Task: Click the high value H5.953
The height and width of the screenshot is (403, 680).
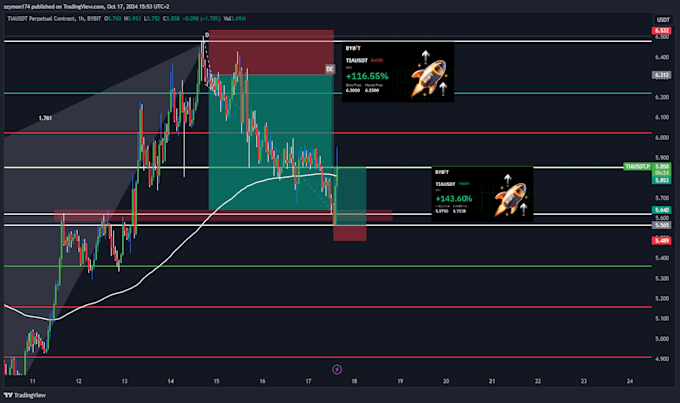Action: (x=133, y=19)
